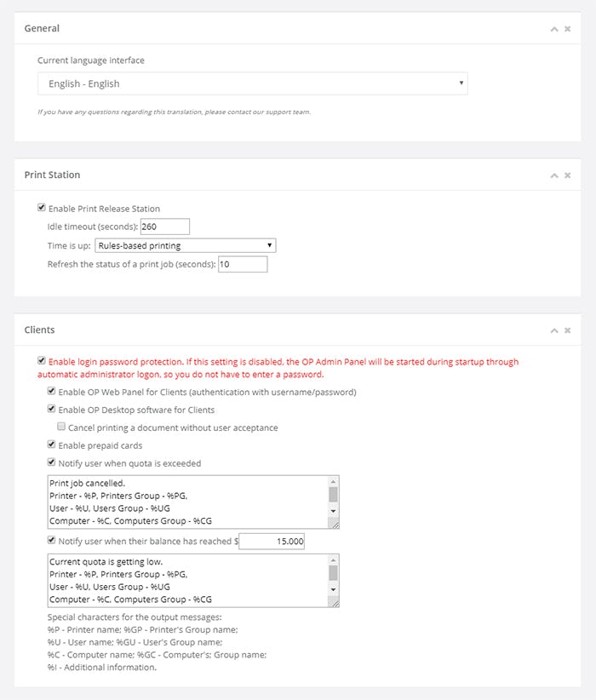Collapse the General panel using its chevron icon
The height and width of the screenshot is (700, 596).
pyautogui.click(x=554, y=28)
